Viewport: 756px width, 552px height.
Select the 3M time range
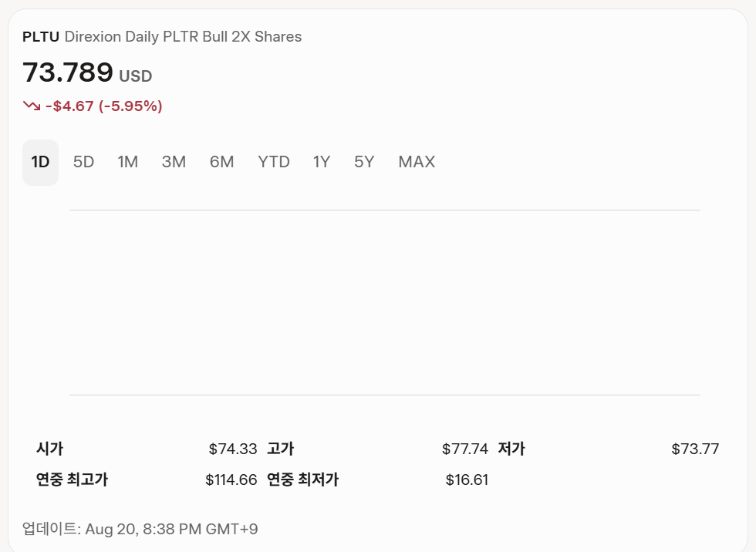[x=174, y=162]
